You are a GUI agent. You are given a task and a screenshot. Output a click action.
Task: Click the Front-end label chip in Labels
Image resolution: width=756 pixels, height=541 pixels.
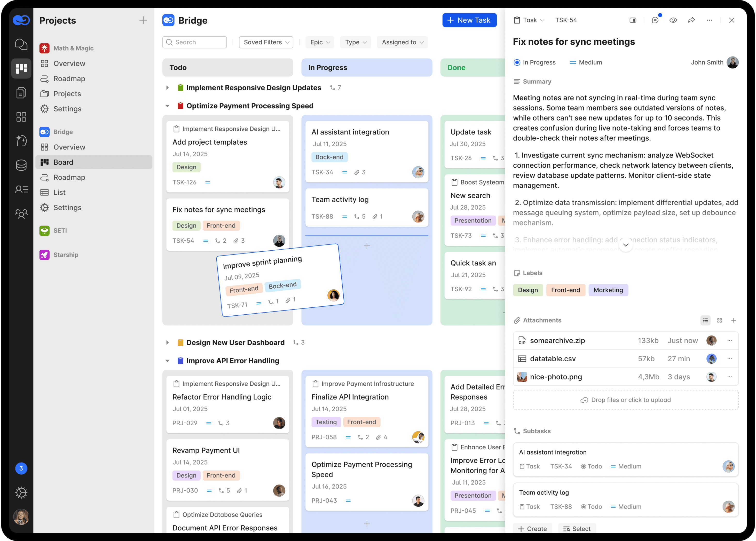click(x=565, y=290)
